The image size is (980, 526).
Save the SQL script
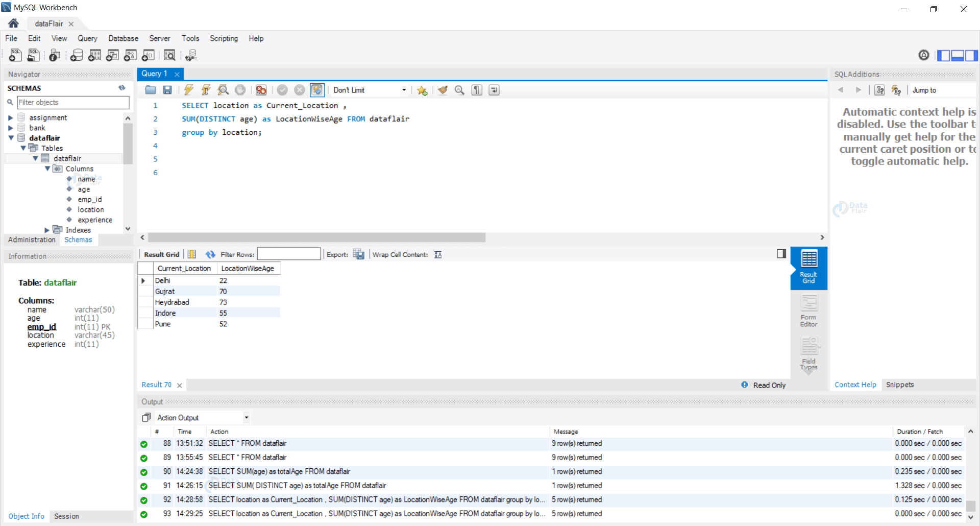pos(167,90)
